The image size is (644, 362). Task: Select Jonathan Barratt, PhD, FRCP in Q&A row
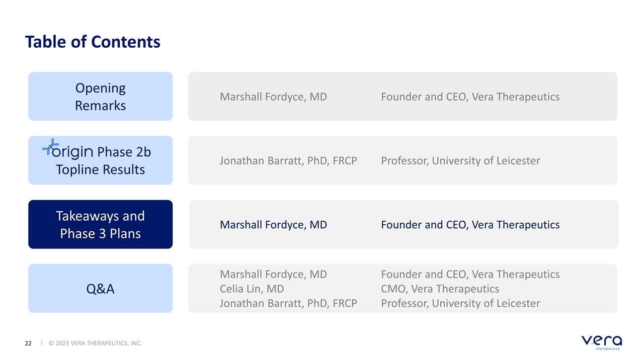[288, 303]
